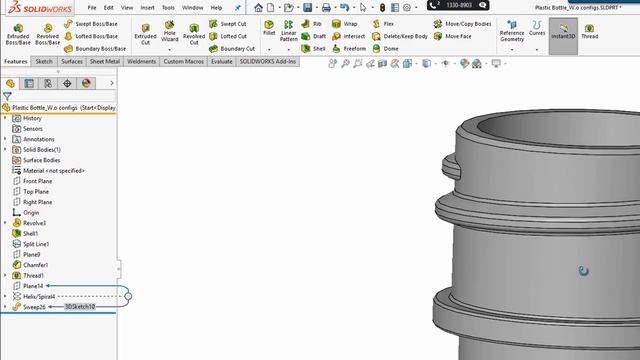Click the Lofted Cut feature

click(228, 36)
